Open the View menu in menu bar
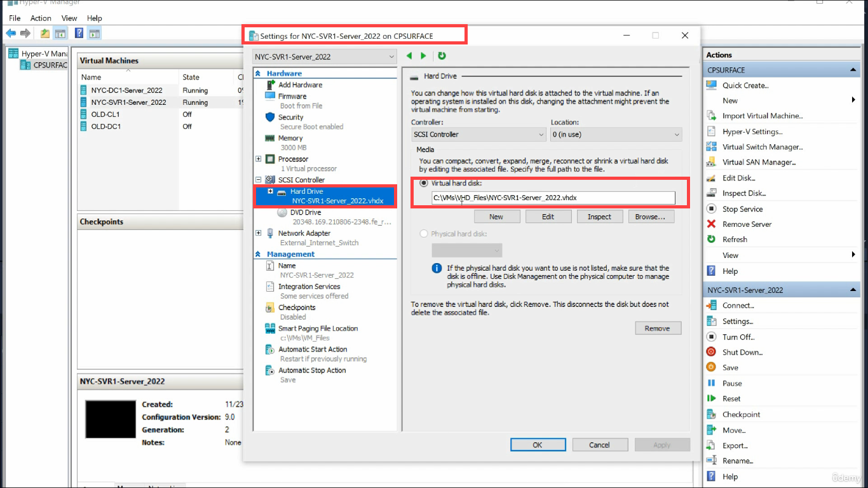 tap(69, 18)
